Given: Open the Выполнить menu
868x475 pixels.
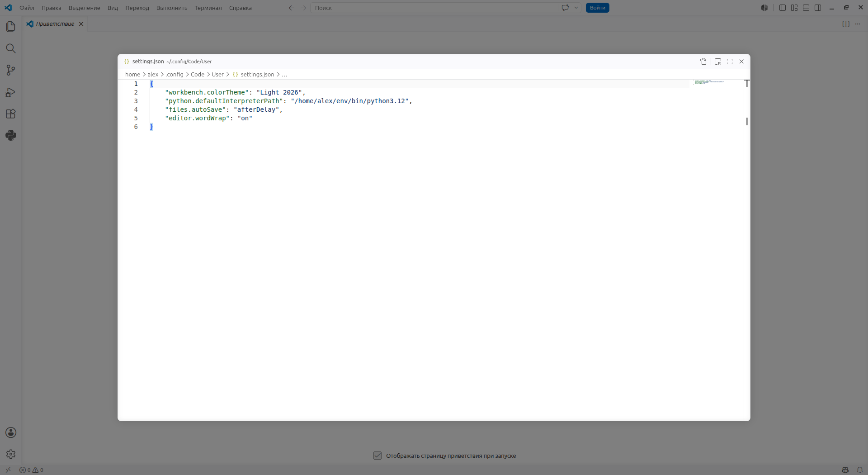Looking at the screenshot, I should tap(172, 8).
